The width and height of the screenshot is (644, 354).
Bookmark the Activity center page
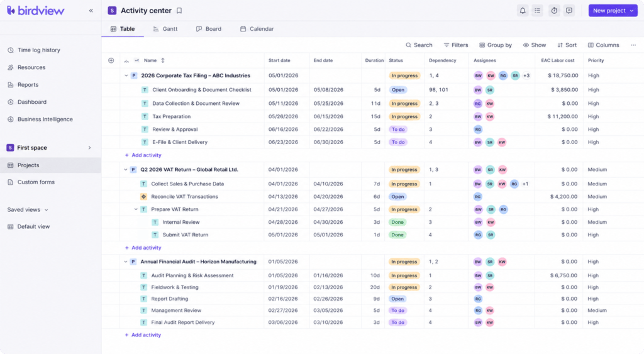(179, 11)
